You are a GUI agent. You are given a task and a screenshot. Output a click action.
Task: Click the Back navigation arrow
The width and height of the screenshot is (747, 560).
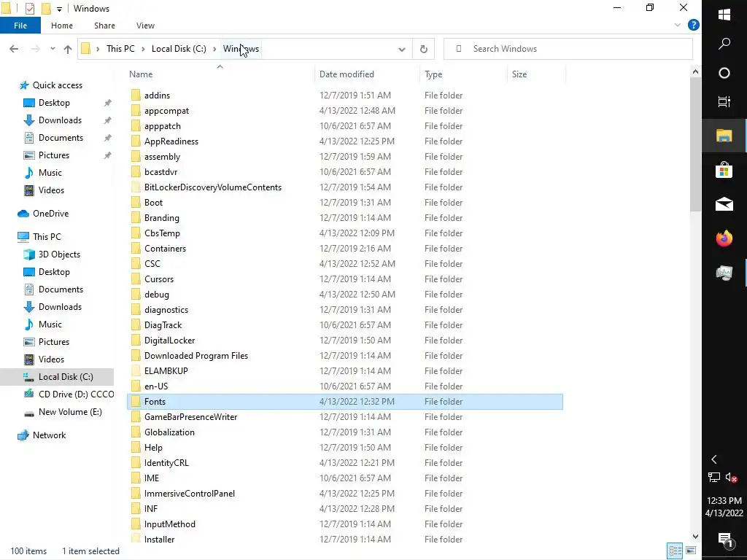click(x=14, y=49)
